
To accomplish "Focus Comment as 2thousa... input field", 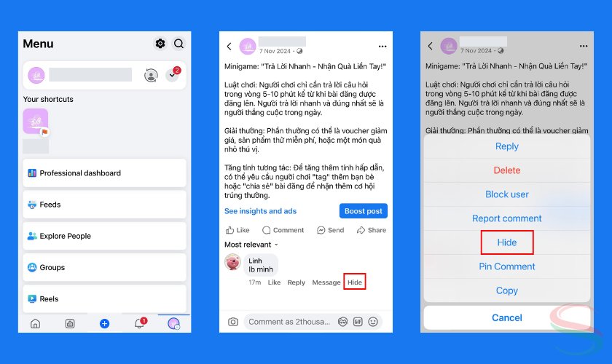I will pos(290,322).
